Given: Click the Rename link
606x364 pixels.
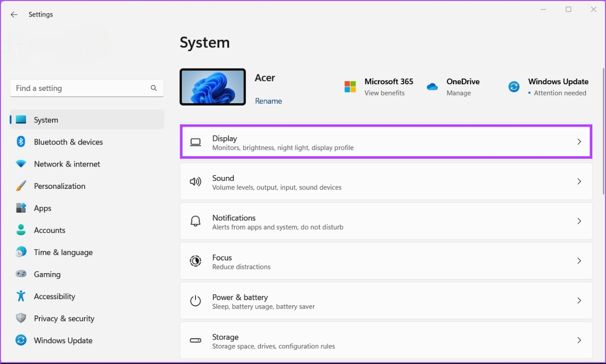Looking at the screenshot, I should point(268,101).
